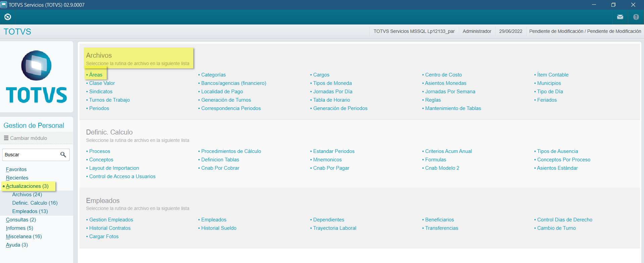
Task: Click the Cambiar módulo hamburger icon
Action: point(6,138)
